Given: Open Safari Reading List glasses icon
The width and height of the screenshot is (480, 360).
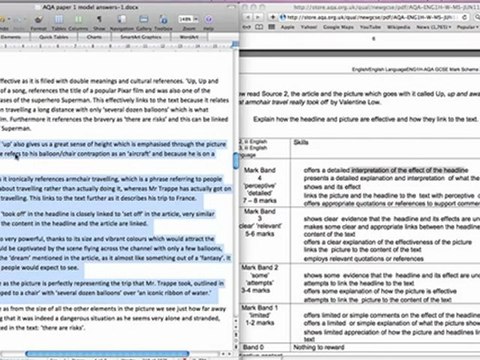Looking at the screenshot, I should point(248,27).
